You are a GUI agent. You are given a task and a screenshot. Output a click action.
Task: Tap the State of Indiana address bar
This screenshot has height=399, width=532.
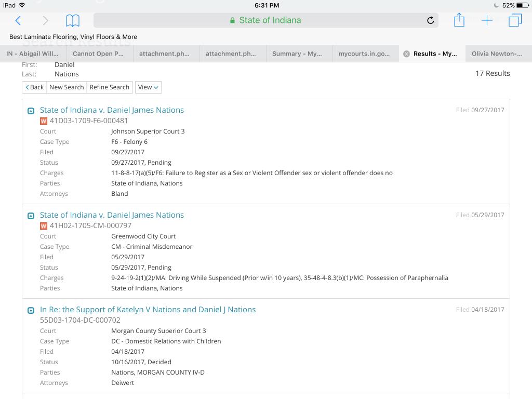click(265, 20)
